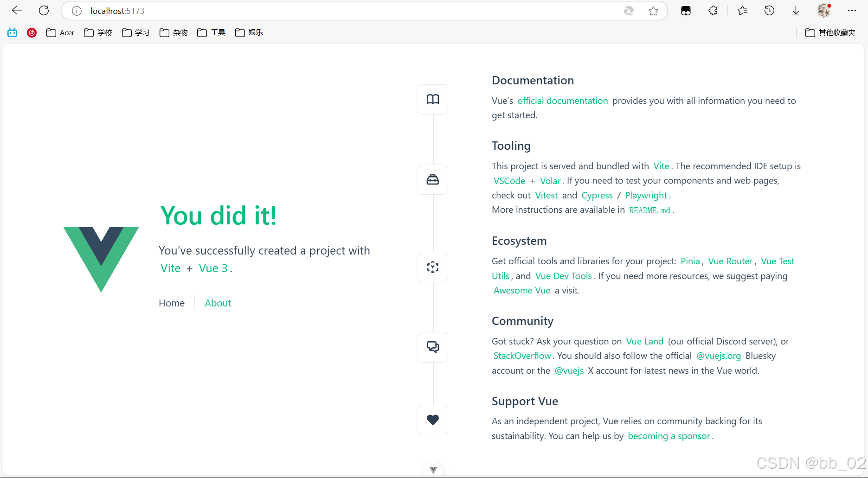Open the Vite link under You did it
The height and width of the screenshot is (478, 868).
[x=170, y=268]
